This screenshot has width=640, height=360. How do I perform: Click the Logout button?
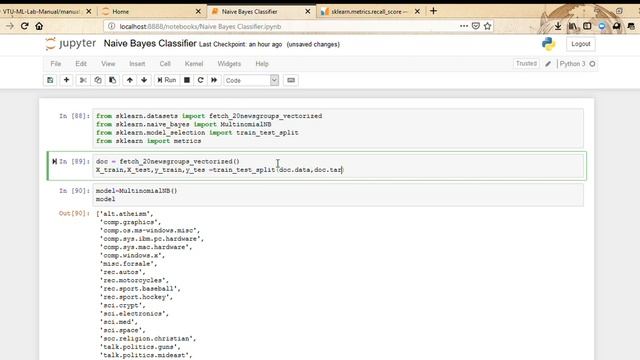[580, 44]
